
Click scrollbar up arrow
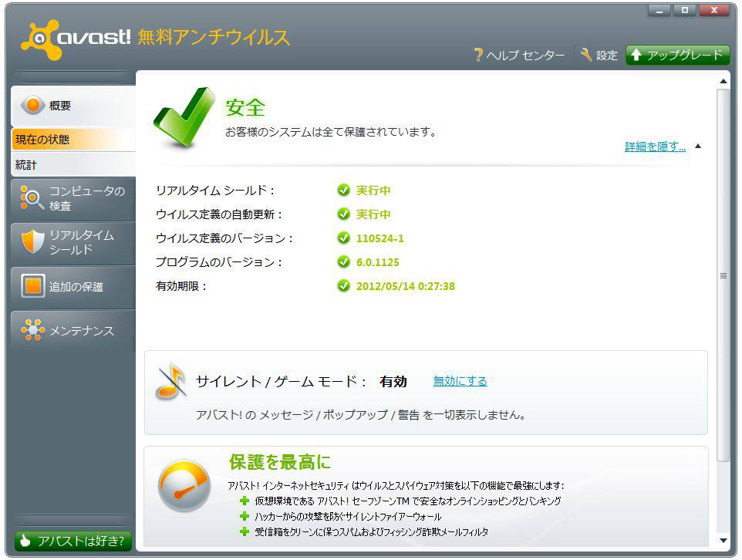723,82
